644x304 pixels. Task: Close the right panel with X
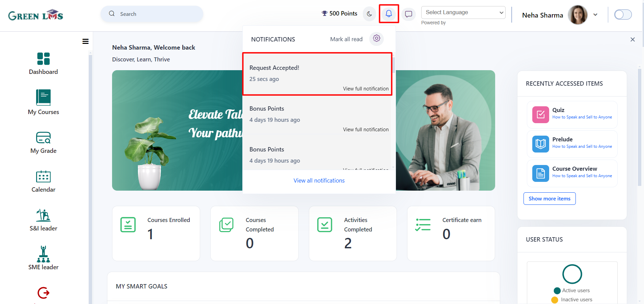pyautogui.click(x=633, y=39)
